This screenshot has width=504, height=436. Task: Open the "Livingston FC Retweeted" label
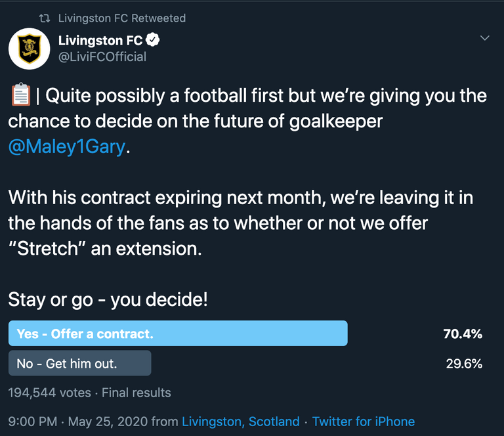[121, 18]
